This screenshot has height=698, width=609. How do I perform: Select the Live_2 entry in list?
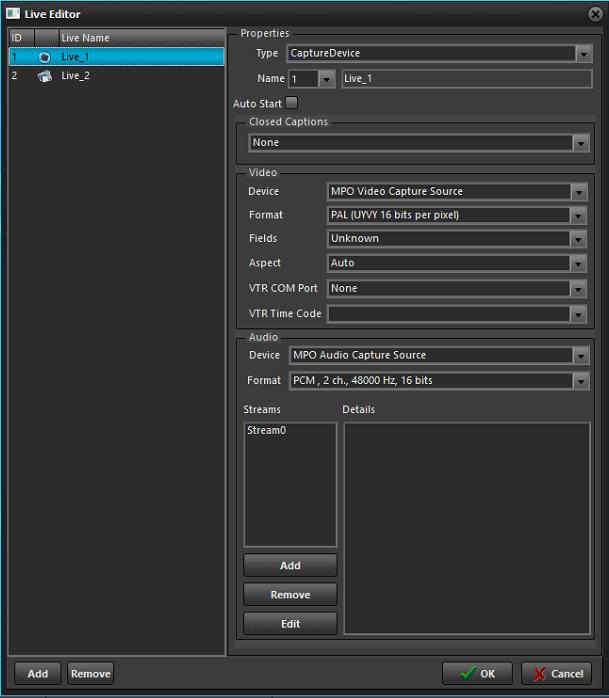click(x=76, y=76)
